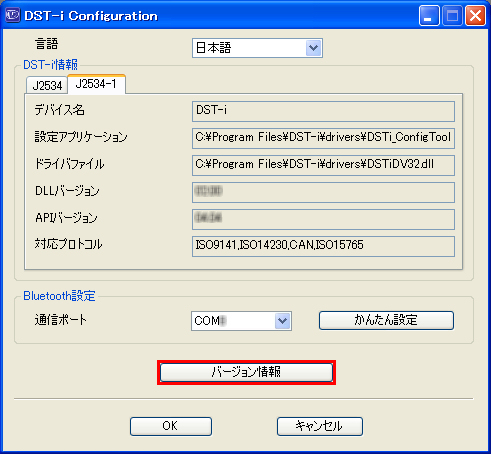
Task: Confirm with the OK button
Action: 171,426
